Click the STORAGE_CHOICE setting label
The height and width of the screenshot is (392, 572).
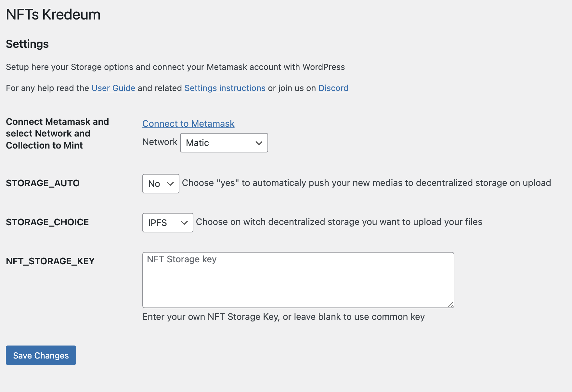click(47, 222)
